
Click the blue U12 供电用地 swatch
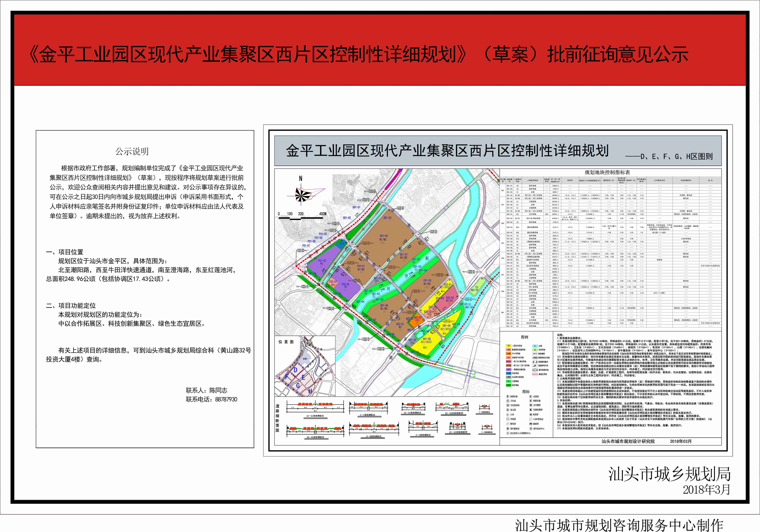tap(509, 373)
